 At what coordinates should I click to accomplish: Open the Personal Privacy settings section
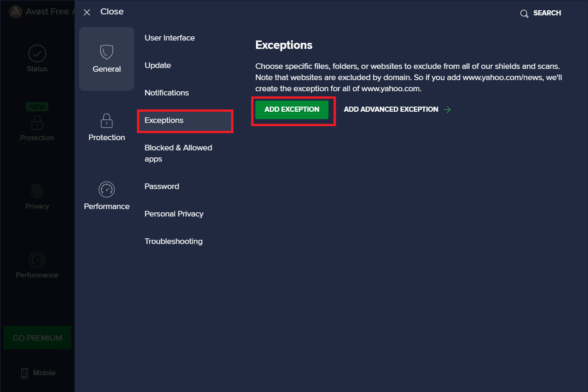(x=174, y=214)
